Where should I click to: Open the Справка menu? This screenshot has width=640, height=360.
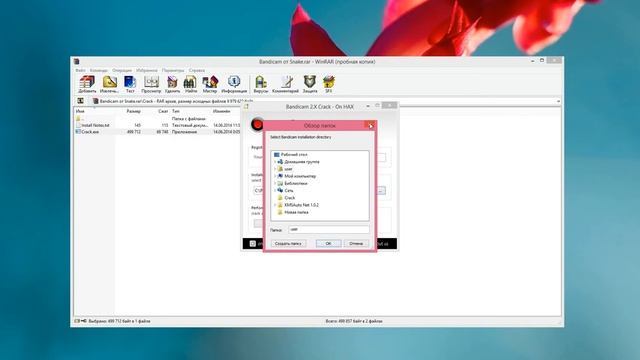tap(197, 70)
